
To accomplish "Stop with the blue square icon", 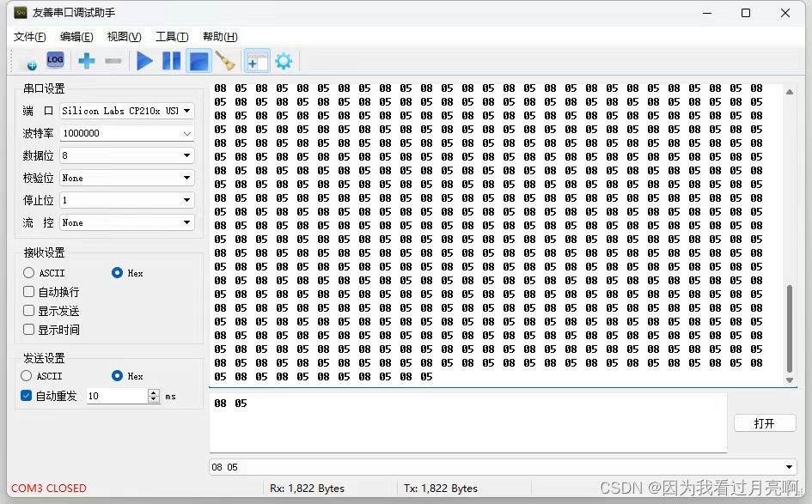I will (x=198, y=61).
